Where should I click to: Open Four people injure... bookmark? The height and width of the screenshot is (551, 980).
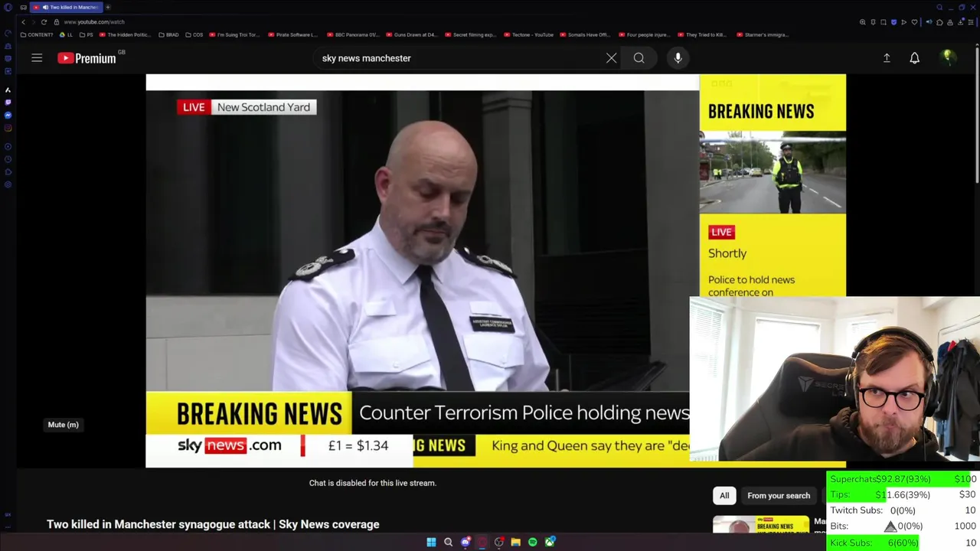click(x=643, y=34)
